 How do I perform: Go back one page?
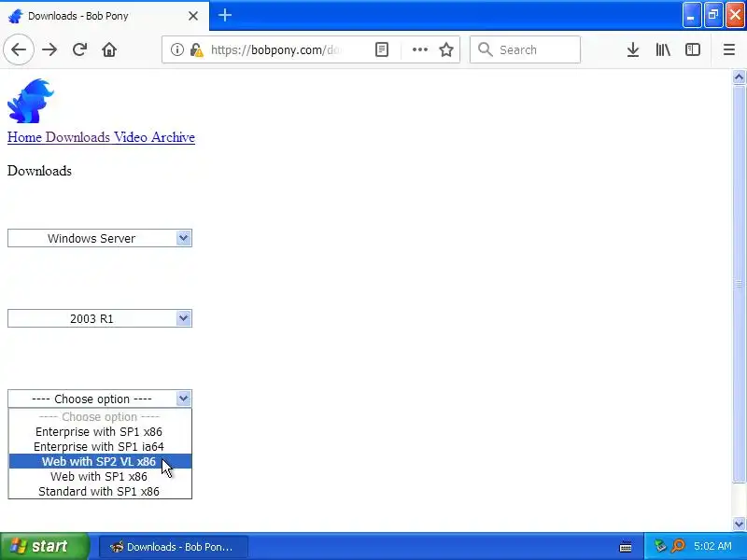[x=19, y=49]
